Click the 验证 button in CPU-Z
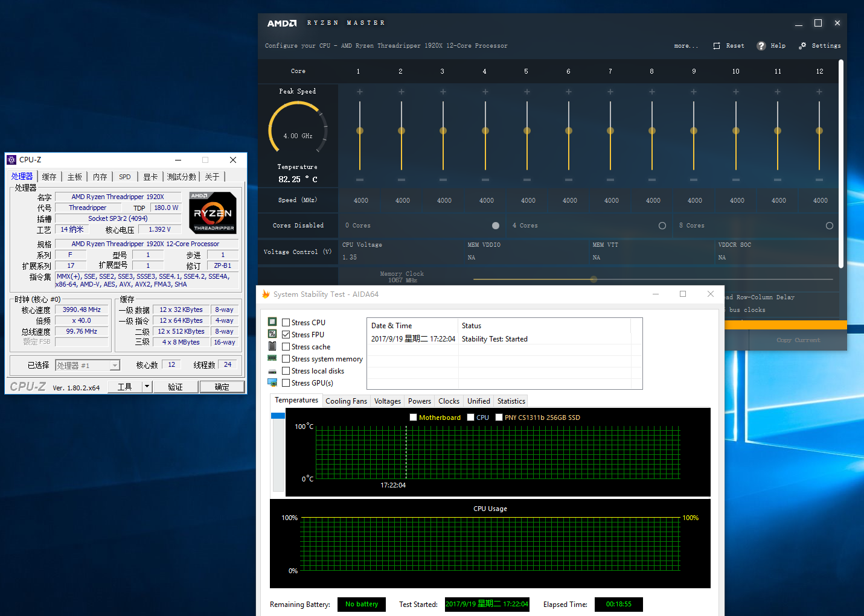This screenshot has width=864, height=616. pos(175,387)
